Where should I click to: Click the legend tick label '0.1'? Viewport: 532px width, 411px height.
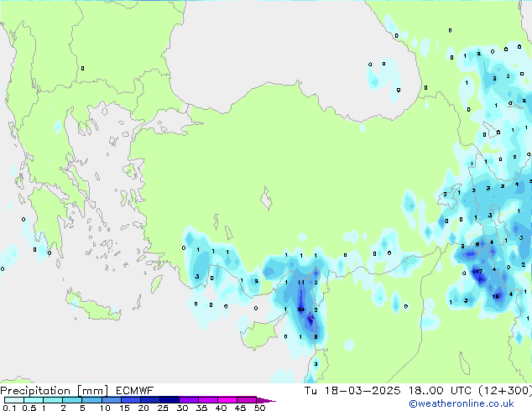(x=9, y=408)
